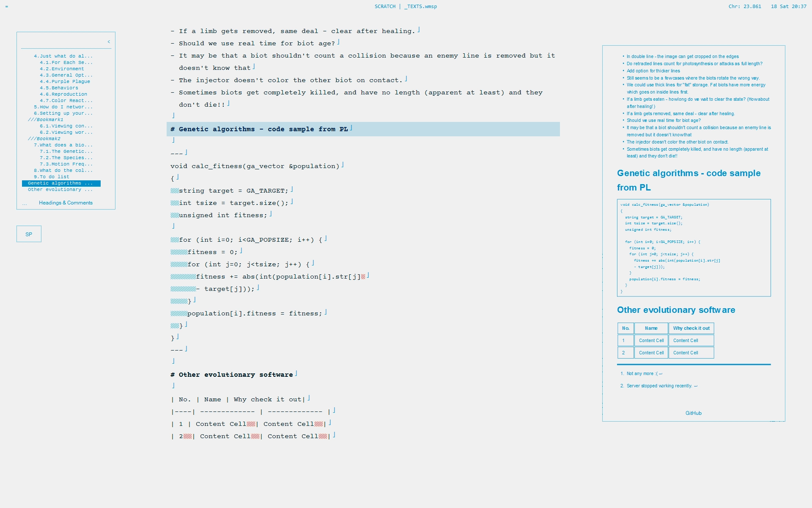
Task: Click the highlighted Genetic algorithms outline entry
Action: tap(60, 183)
